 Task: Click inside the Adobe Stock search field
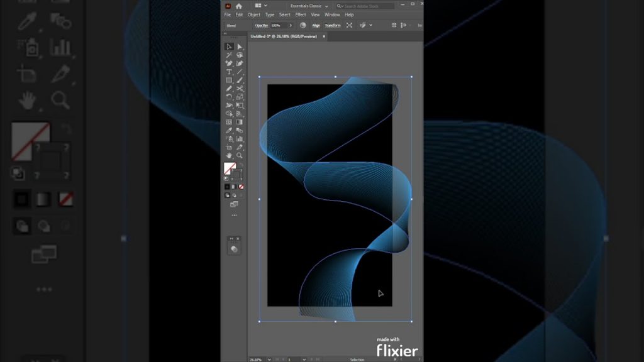click(x=365, y=6)
